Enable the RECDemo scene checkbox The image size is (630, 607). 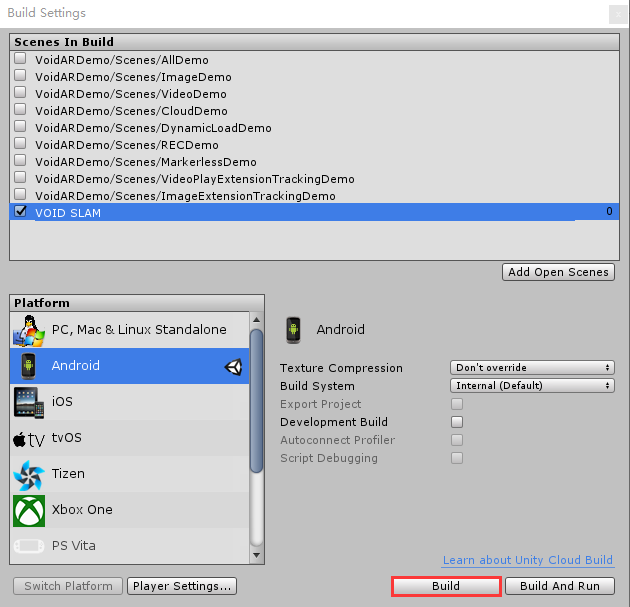pos(20,143)
